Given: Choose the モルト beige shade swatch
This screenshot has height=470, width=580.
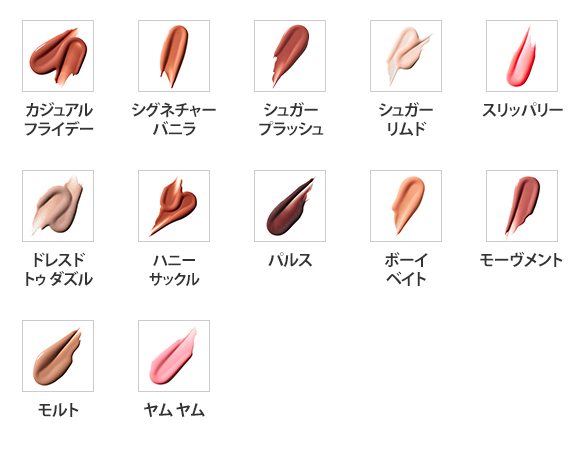Looking at the screenshot, I should click(58, 356).
